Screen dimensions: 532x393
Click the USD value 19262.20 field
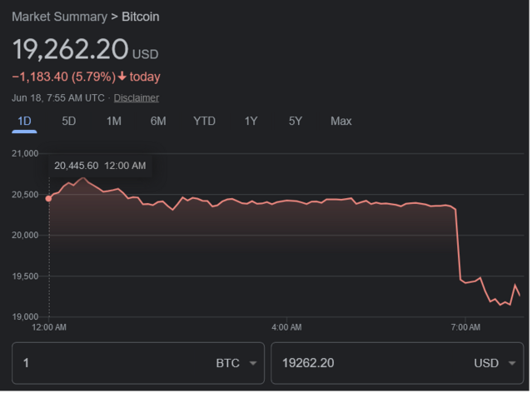coord(366,363)
